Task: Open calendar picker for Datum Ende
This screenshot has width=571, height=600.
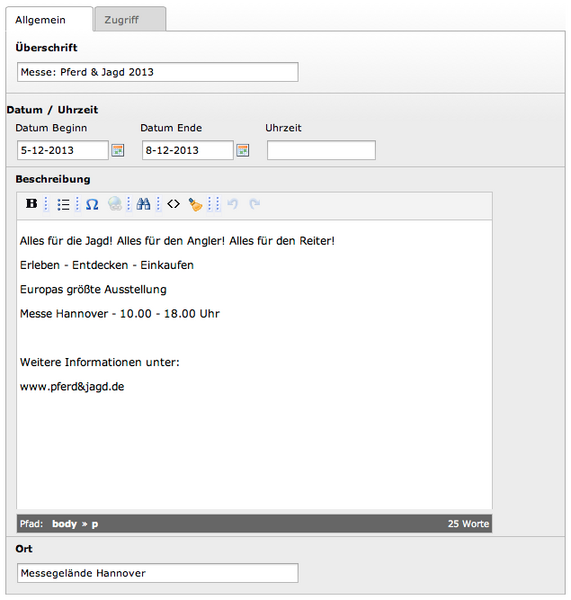Action: click(243, 150)
